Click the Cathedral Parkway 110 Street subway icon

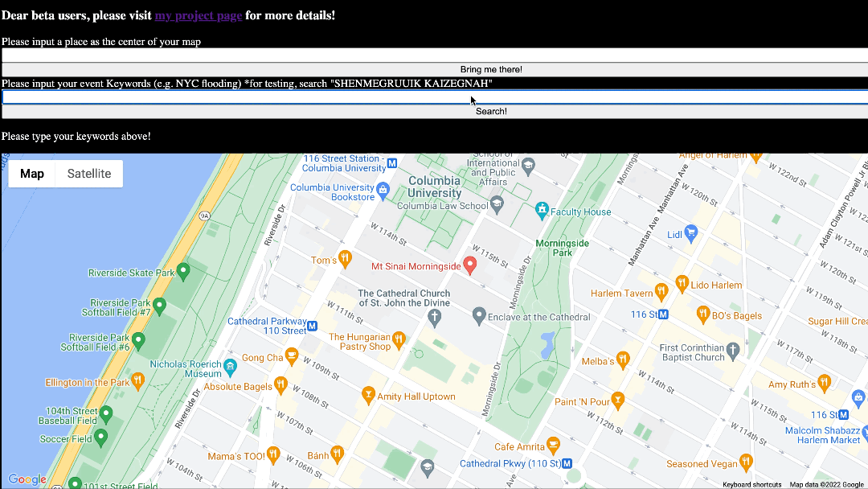pyautogui.click(x=312, y=326)
